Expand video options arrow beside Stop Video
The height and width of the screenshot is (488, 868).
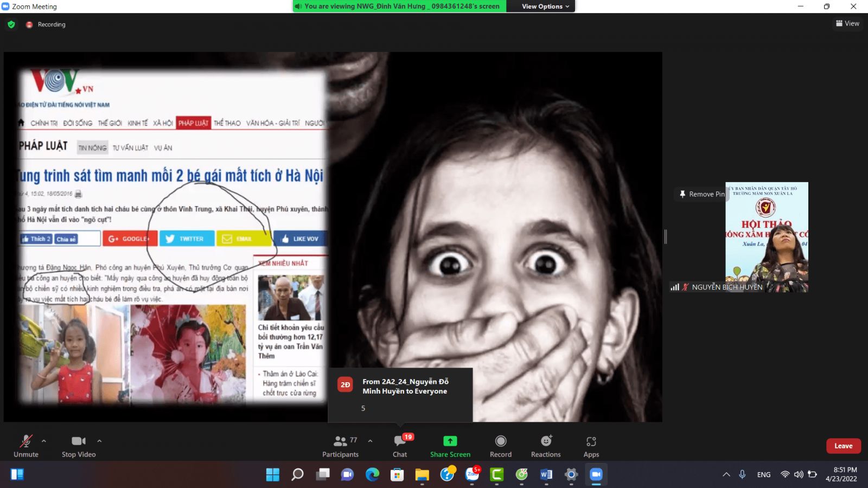pos(99,441)
